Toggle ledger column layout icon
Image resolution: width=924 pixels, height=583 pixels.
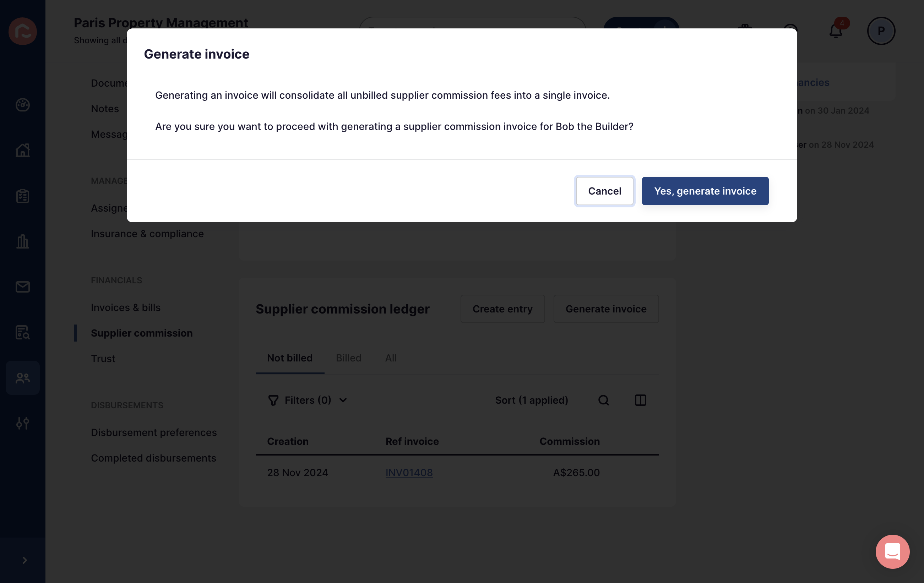click(x=640, y=400)
